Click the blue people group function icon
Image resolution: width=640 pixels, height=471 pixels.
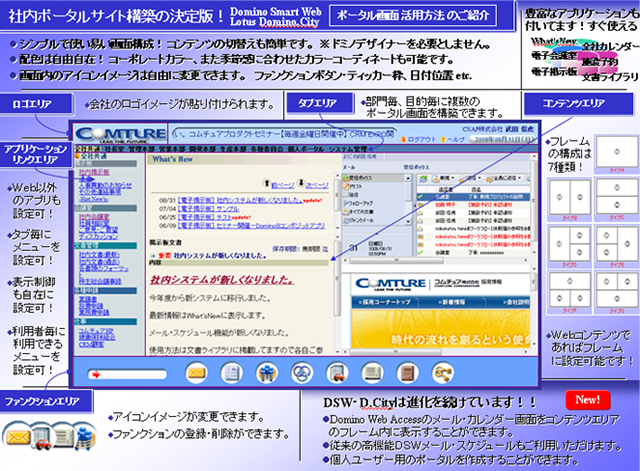(x=267, y=373)
